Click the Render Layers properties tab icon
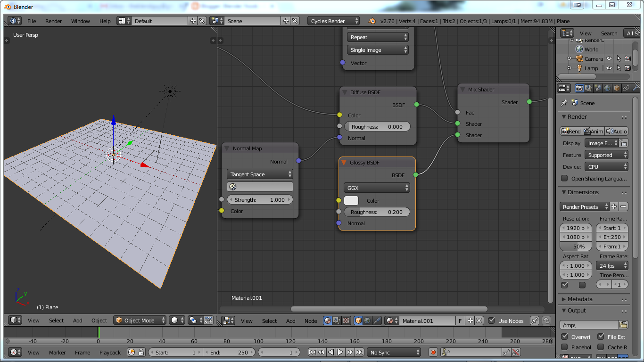Image resolution: width=644 pixels, height=362 pixels. [x=588, y=88]
